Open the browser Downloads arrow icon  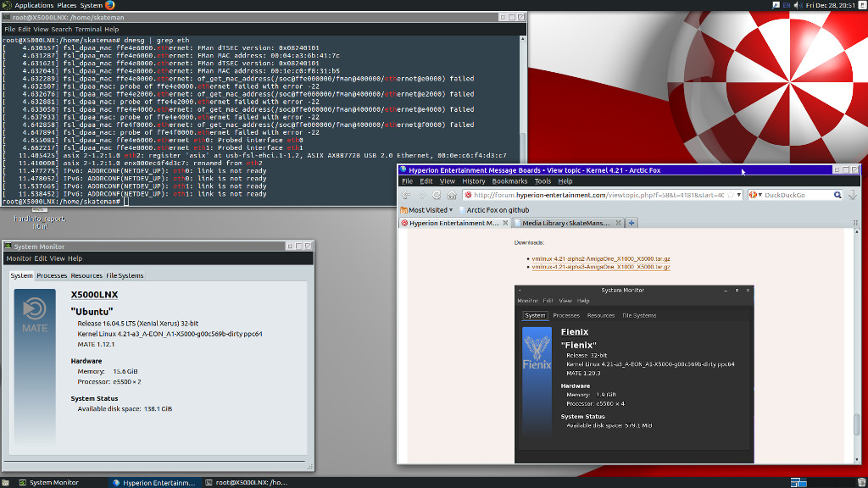click(853, 195)
